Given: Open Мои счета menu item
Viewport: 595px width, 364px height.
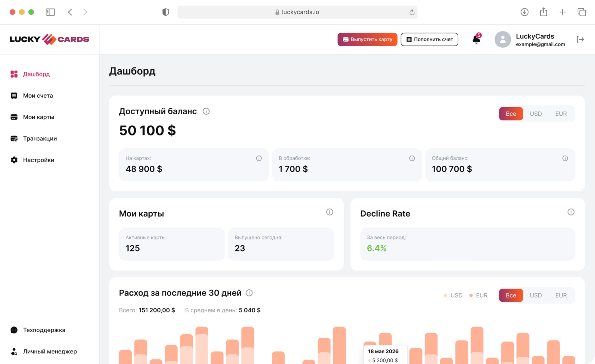Looking at the screenshot, I should tap(38, 96).
